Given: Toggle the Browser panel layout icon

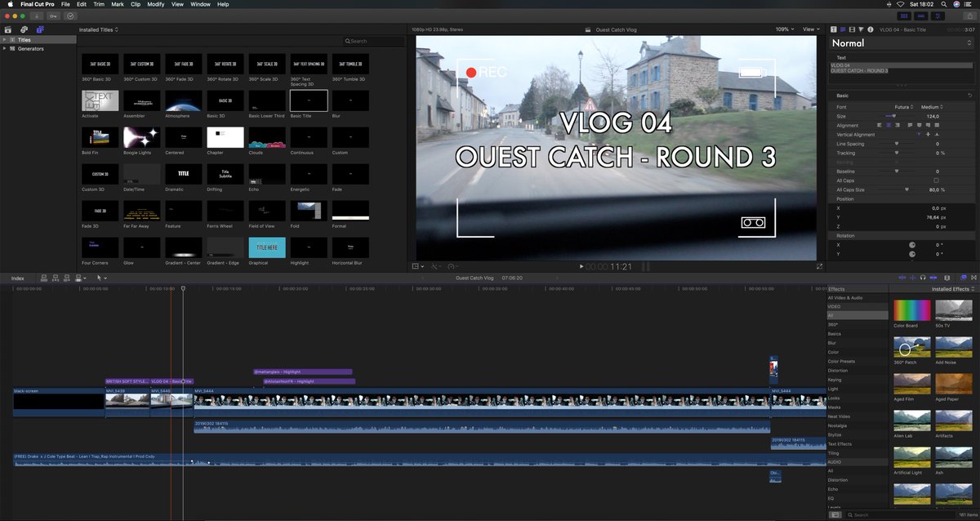Looking at the screenshot, I should pos(905,16).
